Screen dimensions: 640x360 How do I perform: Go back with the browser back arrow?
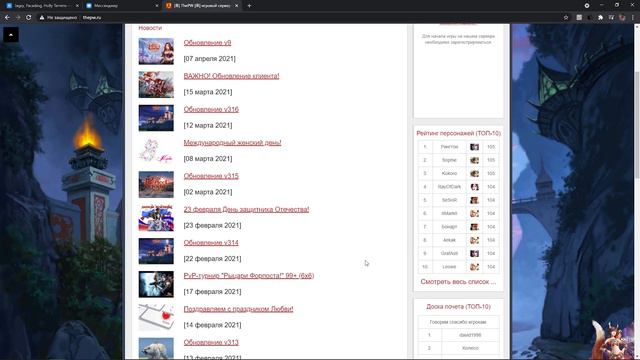tap(7, 18)
